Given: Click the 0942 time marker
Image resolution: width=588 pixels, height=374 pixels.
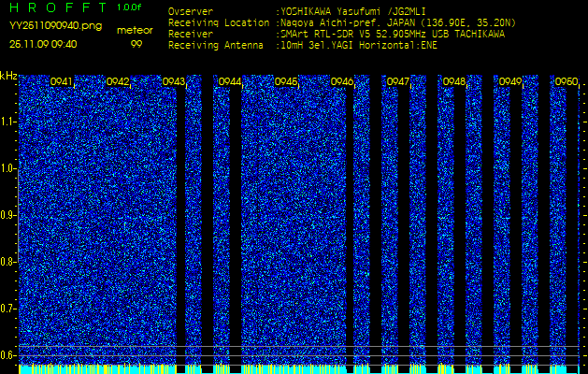Looking at the screenshot, I should click(x=118, y=81).
